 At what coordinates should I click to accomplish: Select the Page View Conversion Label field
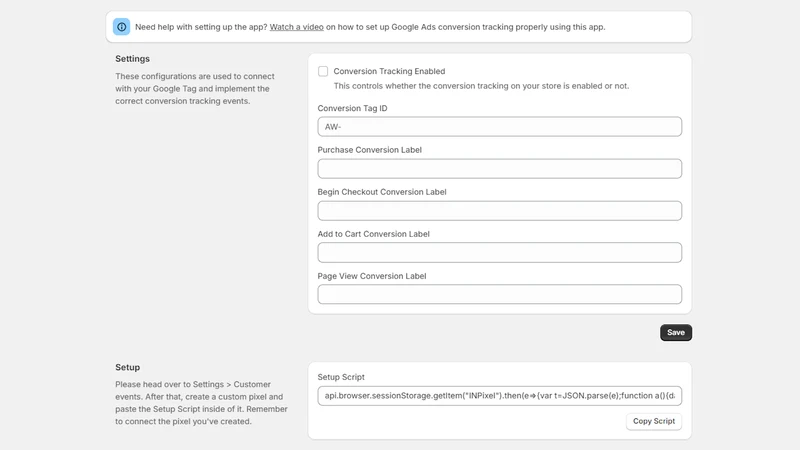click(499, 294)
